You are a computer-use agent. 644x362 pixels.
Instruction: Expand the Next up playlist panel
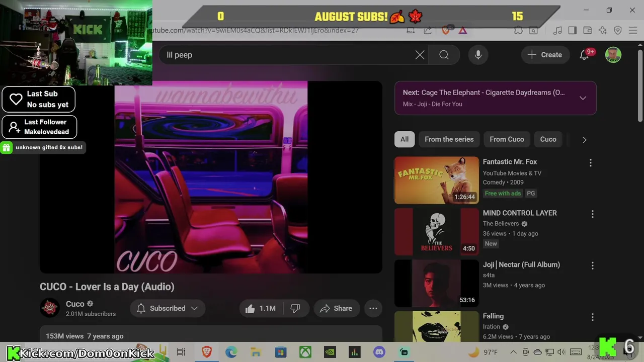pyautogui.click(x=583, y=98)
